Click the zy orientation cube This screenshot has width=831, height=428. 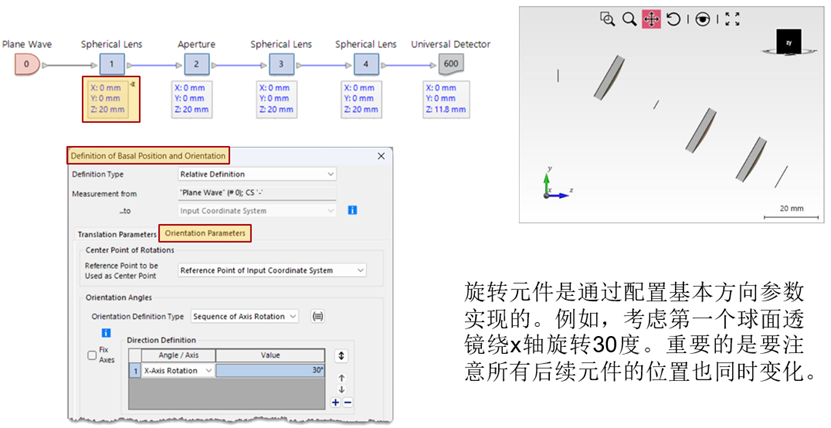789,42
